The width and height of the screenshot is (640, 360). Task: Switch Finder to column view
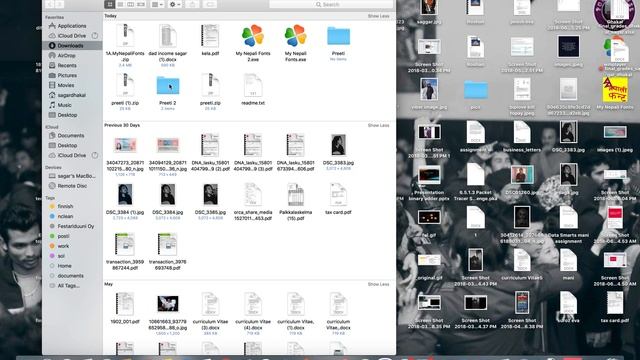131,4
